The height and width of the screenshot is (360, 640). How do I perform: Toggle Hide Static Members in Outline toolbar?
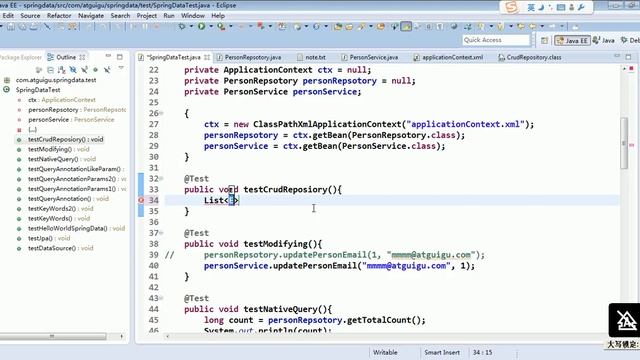[84, 70]
